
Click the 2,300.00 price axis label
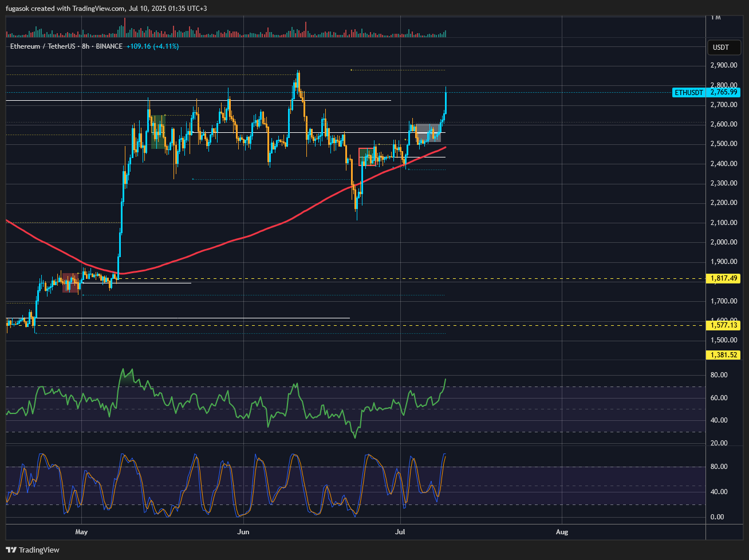pos(723,183)
